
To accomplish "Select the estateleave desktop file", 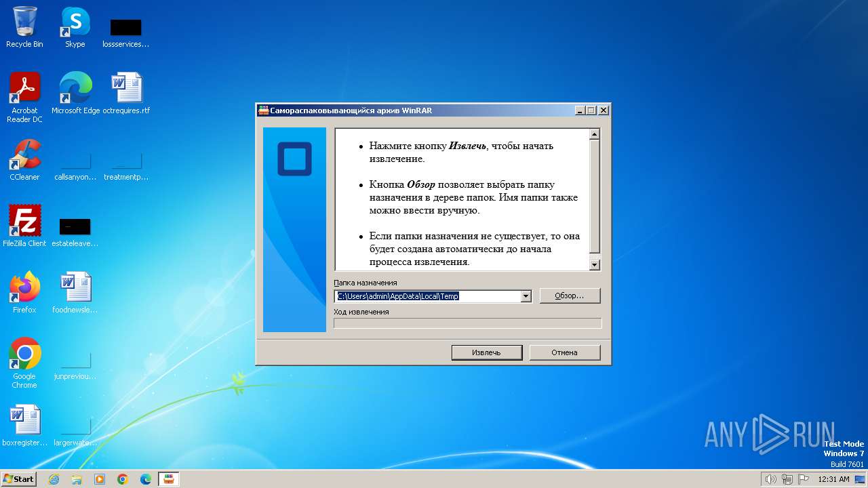I will tap(75, 231).
